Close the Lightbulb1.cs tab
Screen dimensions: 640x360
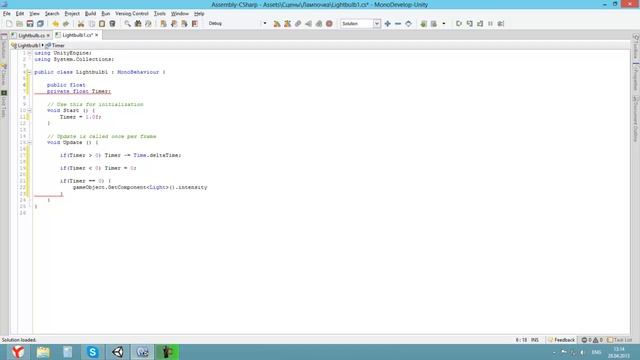click(96, 35)
